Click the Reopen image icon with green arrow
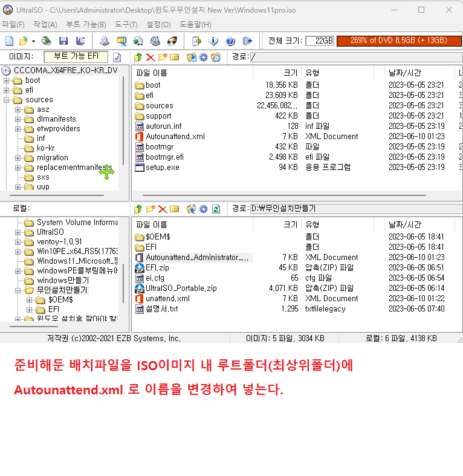Screen dimensions: 463x476 pos(46,41)
